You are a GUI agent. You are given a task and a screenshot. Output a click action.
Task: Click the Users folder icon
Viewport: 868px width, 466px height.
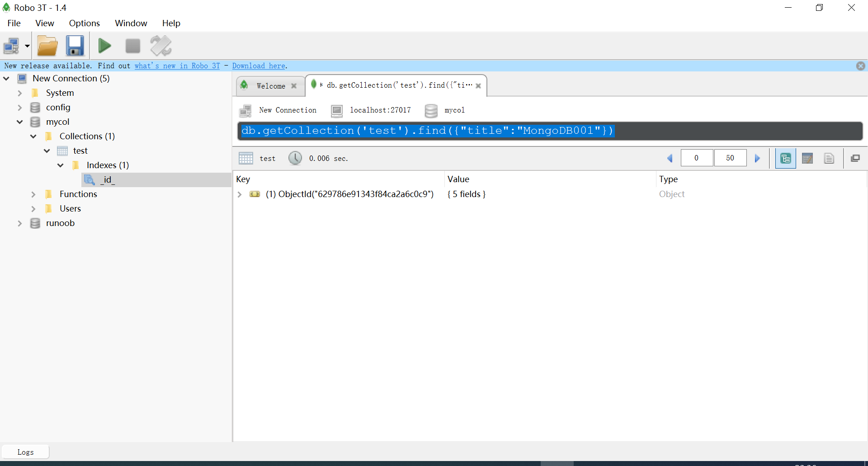49,209
